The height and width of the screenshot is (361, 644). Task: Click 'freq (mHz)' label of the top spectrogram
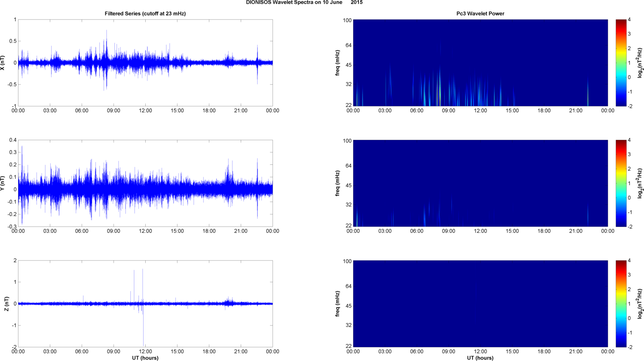[x=338, y=63]
